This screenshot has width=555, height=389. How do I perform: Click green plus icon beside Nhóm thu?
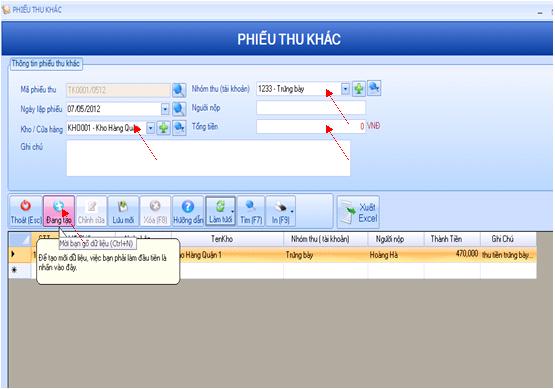coord(359,88)
